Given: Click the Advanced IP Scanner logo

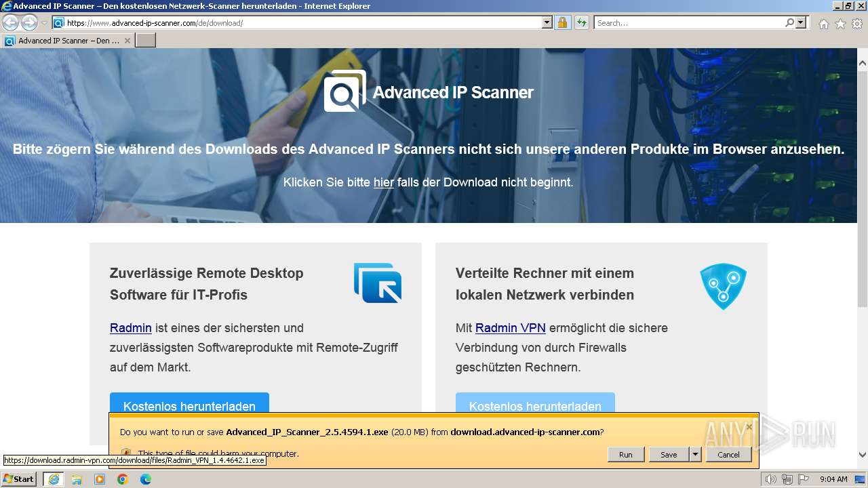Looking at the screenshot, I should 344,91.
